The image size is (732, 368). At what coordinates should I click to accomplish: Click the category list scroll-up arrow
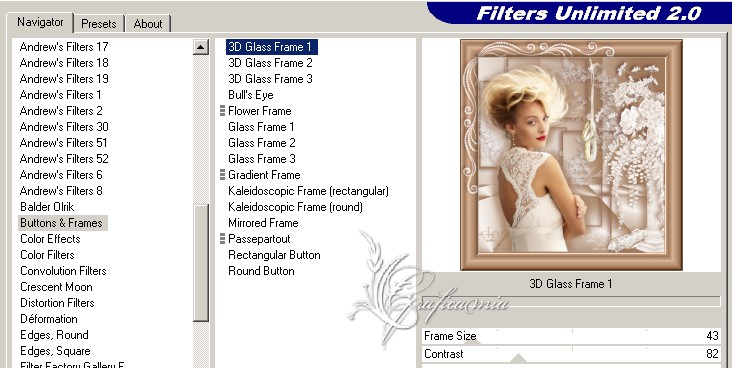pyautogui.click(x=201, y=47)
